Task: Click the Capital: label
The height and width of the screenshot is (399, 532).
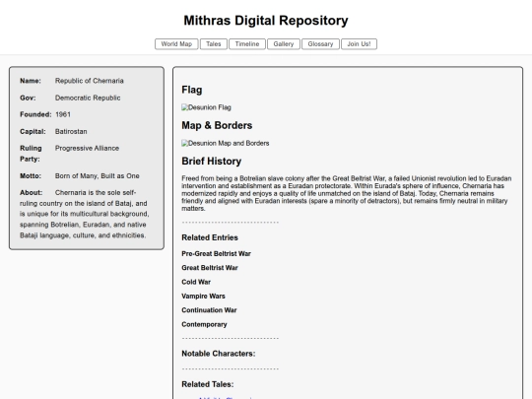Action: [x=33, y=131]
